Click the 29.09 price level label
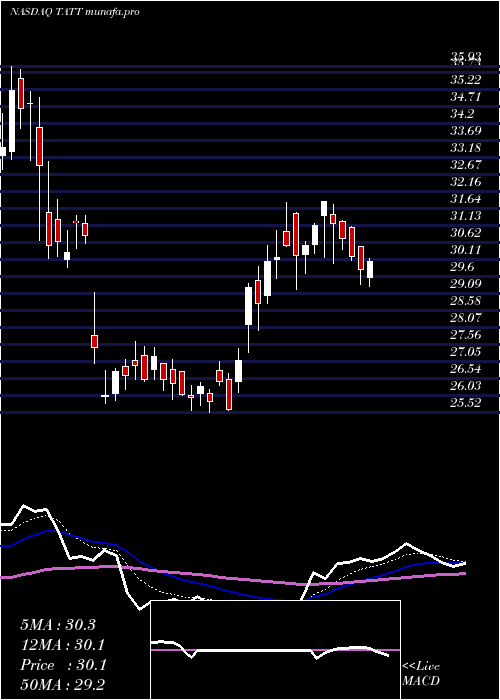The width and height of the screenshot is (500, 700). [x=466, y=283]
